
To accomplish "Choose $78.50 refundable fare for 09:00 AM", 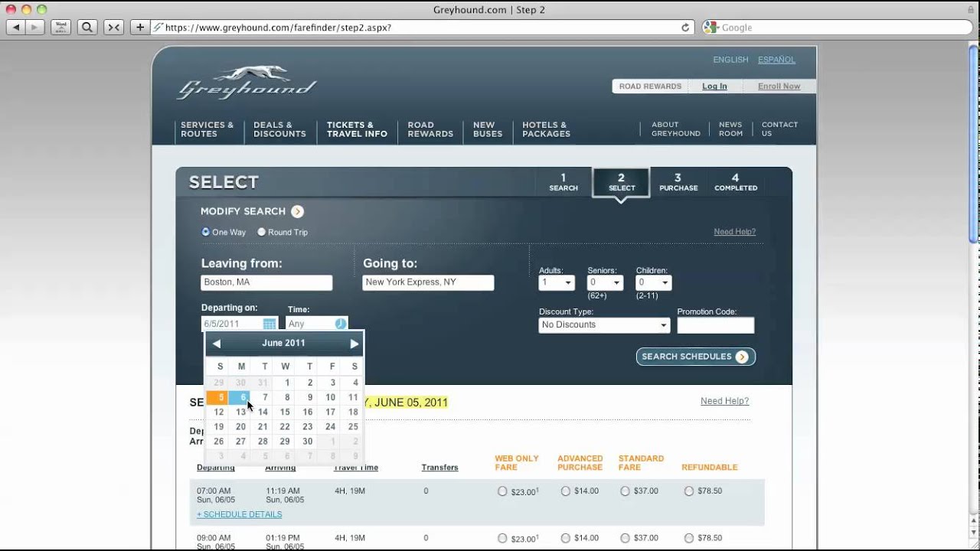I will (688, 538).
